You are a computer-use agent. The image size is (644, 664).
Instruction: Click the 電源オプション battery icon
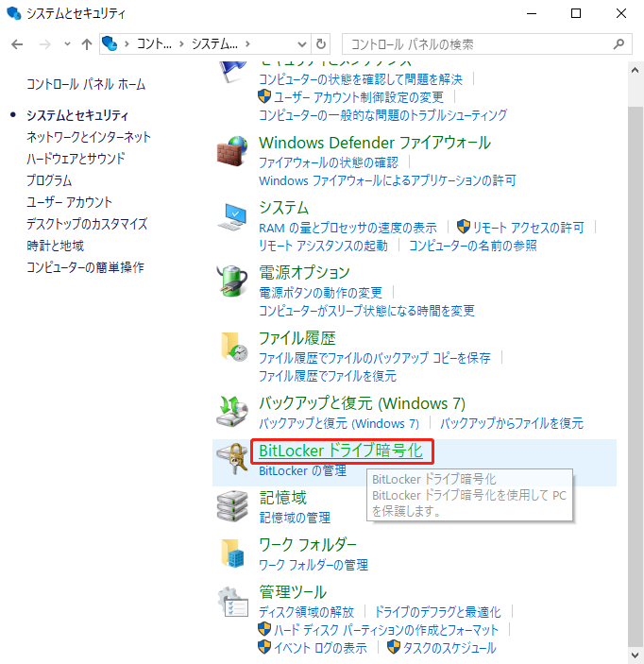[232, 281]
